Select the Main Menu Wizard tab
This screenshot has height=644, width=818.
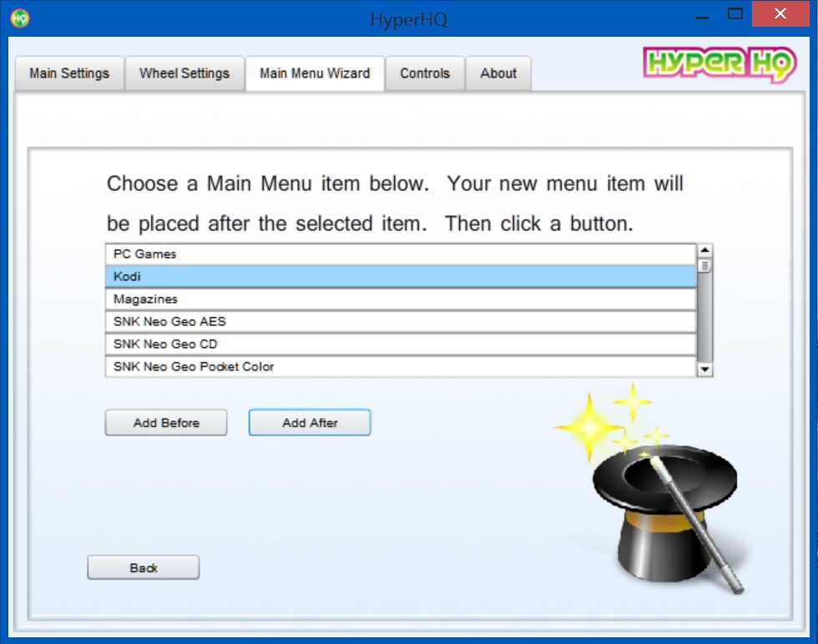coord(315,73)
